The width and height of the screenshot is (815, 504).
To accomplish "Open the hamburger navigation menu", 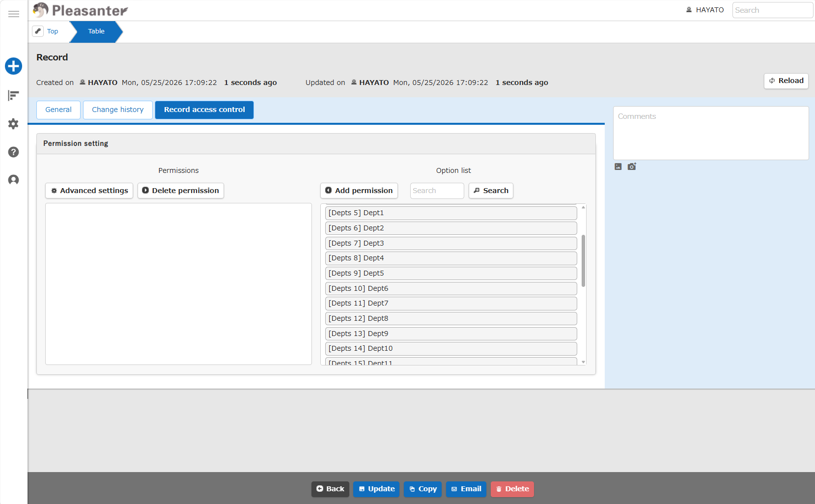I will tap(14, 14).
